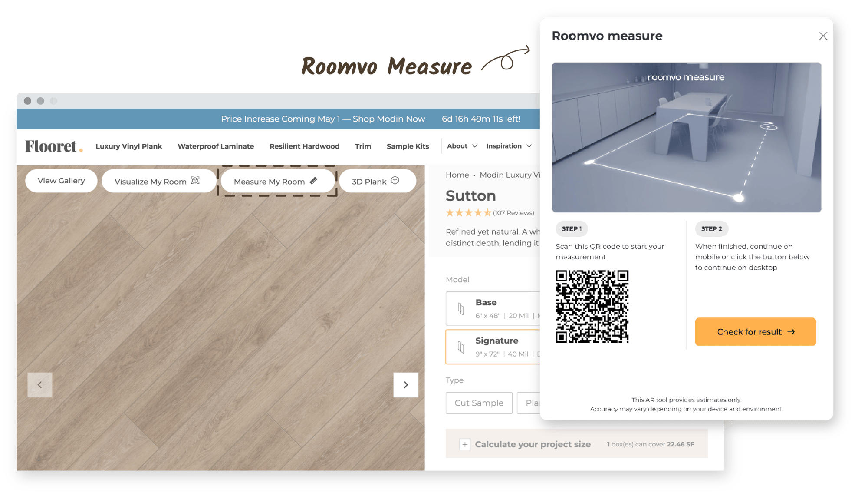Image resolution: width=868 pixels, height=496 pixels.
Task: Open Sample Kits menu item
Action: [408, 146]
